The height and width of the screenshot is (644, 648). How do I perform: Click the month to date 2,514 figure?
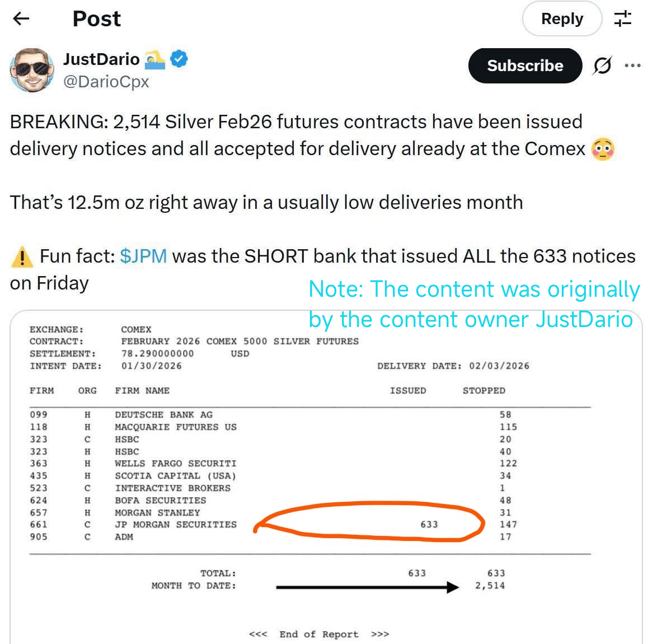[x=490, y=586]
